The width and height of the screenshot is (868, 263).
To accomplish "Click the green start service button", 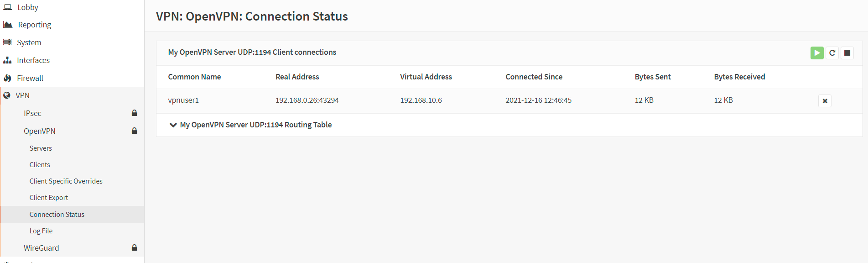I will tap(816, 53).
